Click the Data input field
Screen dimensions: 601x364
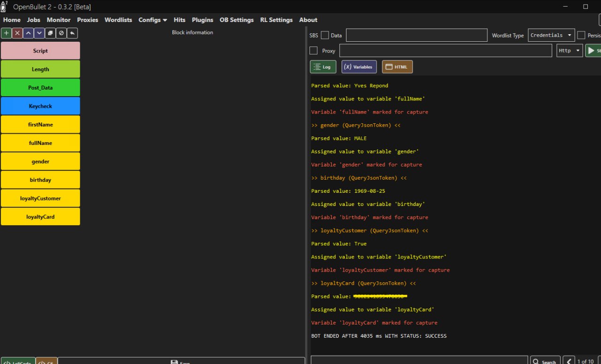tap(416, 35)
